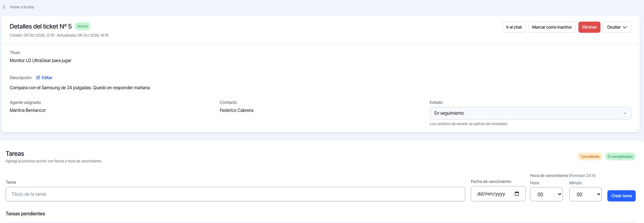Click the Fecha de vencimiento date field
The width and height of the screenshot is (644, 223).
point(498,194)
